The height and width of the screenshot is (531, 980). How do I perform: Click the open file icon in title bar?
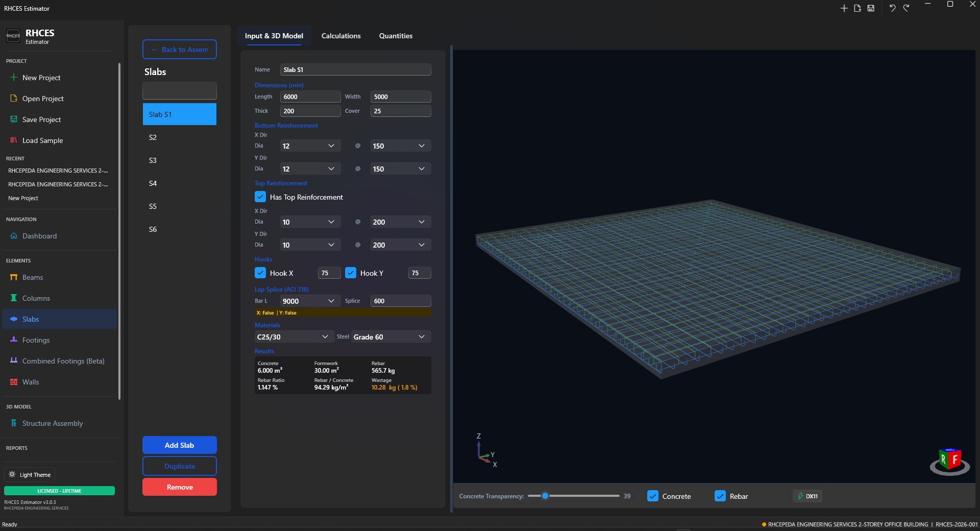pos(857,8)
